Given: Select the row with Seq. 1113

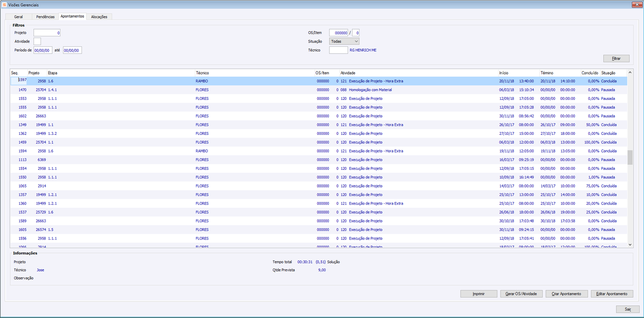Looking at the screenshot, I should click(319, 160).
